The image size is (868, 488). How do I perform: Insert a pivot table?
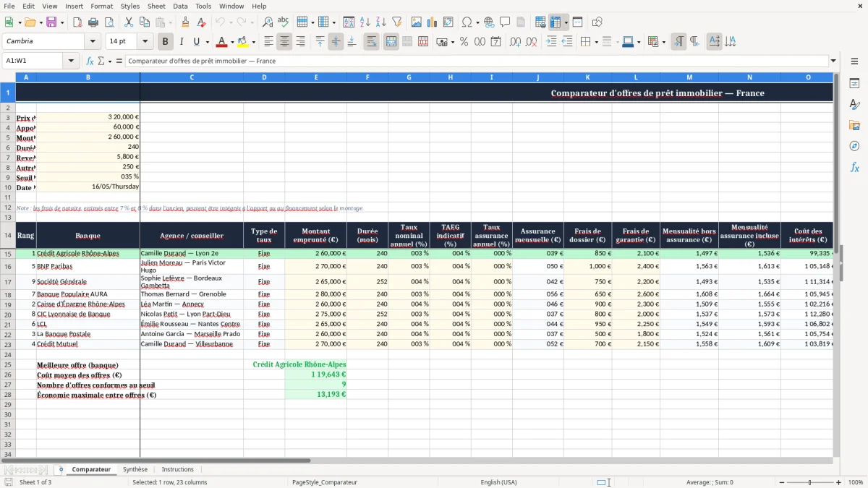(448, 22)
